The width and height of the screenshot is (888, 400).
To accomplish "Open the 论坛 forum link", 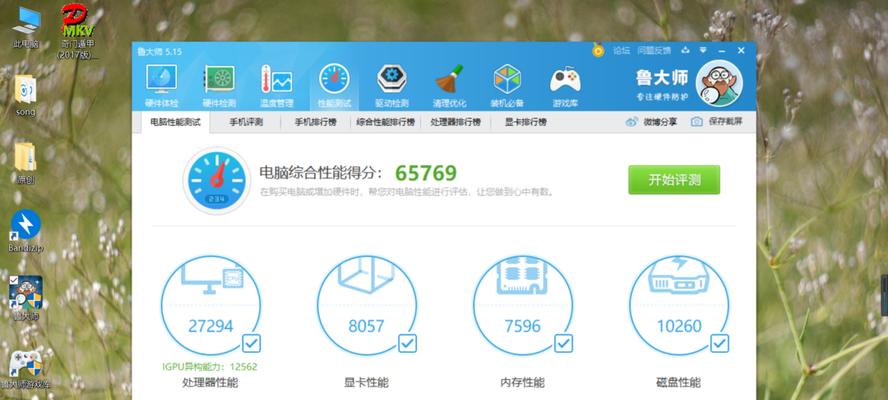I will (x=621, y=50).
